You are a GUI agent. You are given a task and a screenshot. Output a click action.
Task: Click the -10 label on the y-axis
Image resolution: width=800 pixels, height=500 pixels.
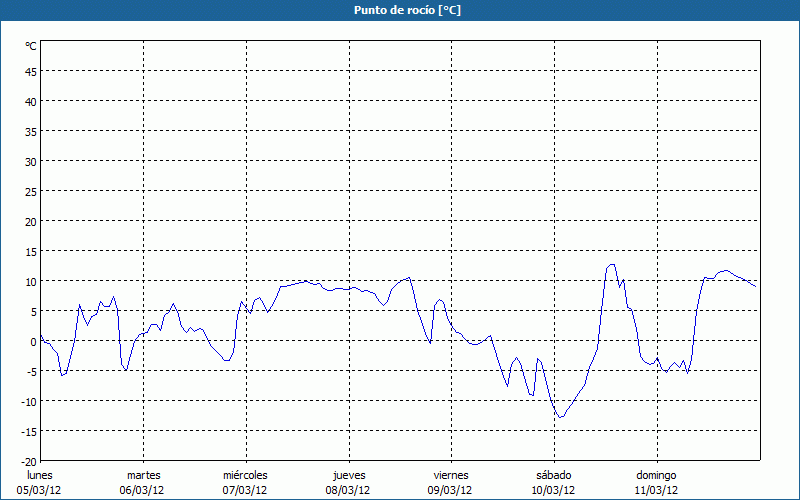click(28, 401)
